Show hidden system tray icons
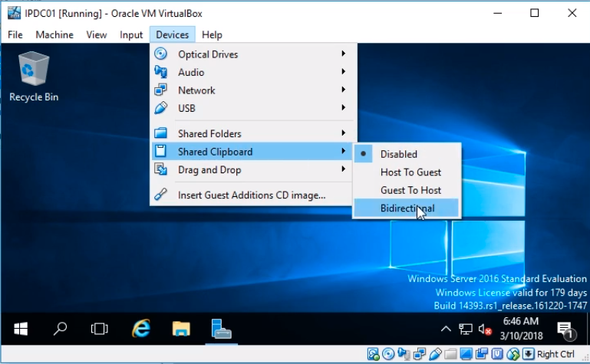Screen dimensions: 590x364 (446, 329)
